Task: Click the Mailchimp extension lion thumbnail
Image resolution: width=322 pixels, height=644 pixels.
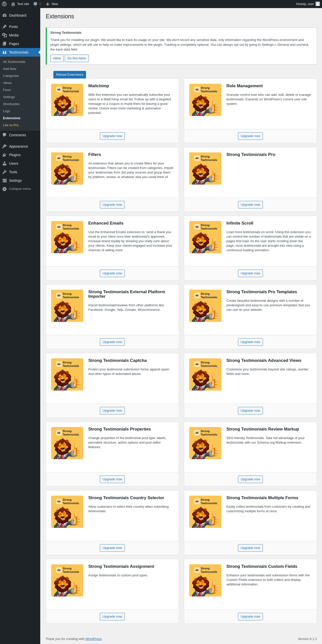Action: click(x=67, y=100)
